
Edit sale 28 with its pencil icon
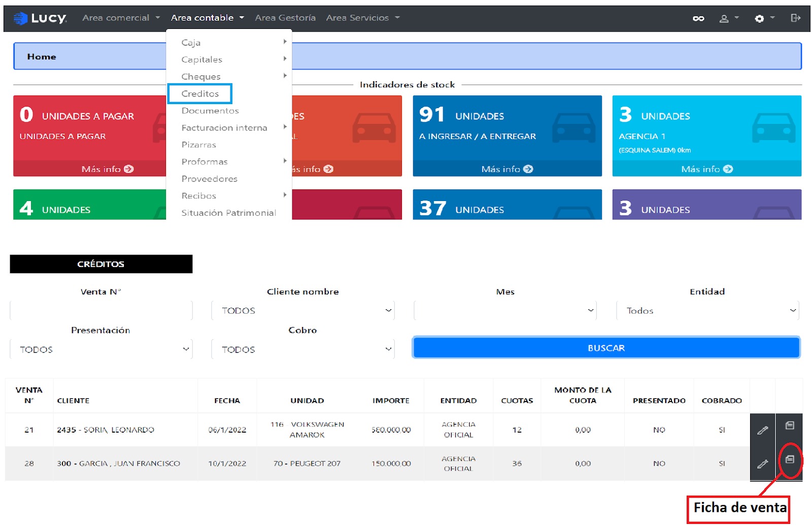762,464
